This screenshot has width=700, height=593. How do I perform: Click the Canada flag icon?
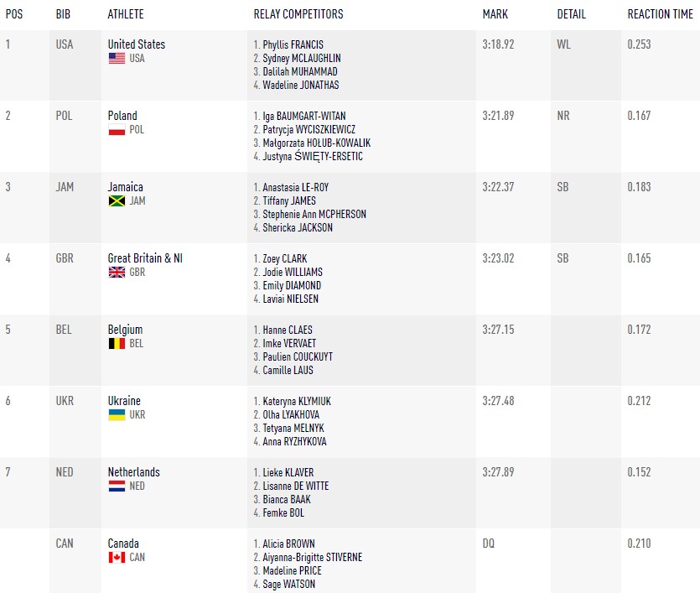point(117,557)
